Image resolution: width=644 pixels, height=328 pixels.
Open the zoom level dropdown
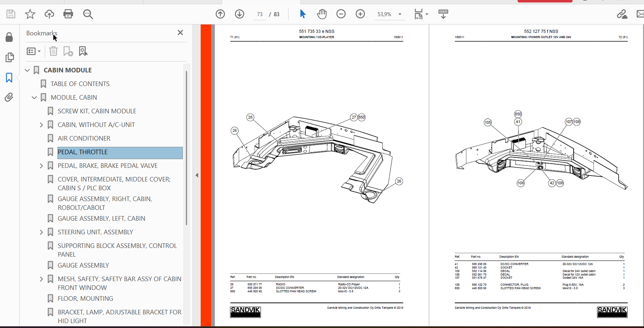(400, 14)
